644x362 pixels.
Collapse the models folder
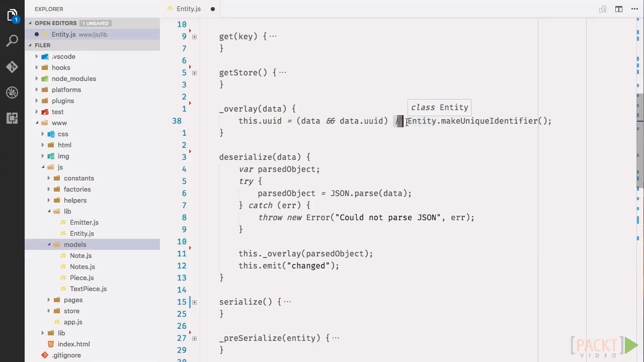75,244
